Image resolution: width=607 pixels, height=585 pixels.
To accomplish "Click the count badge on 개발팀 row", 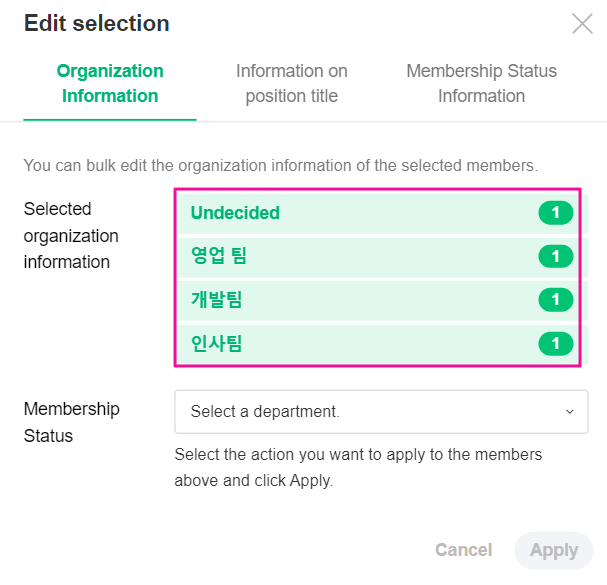I will [x=556, y=300].
